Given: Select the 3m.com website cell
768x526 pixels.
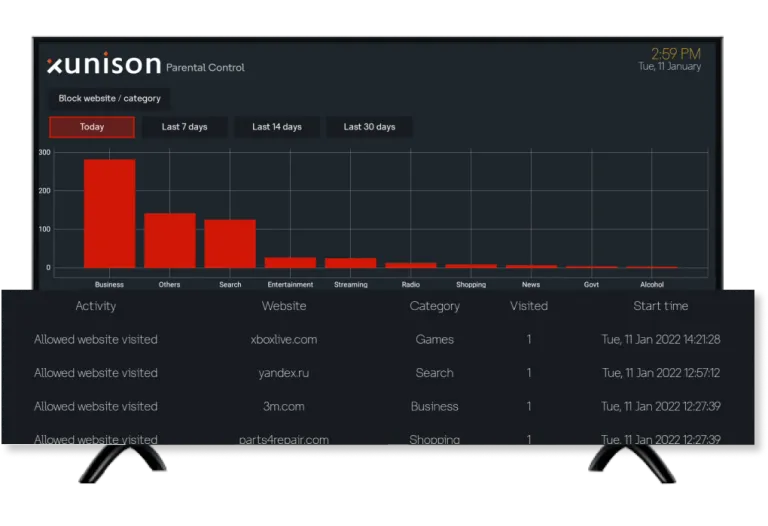Looking at the screenshot, I should (284, 406).
